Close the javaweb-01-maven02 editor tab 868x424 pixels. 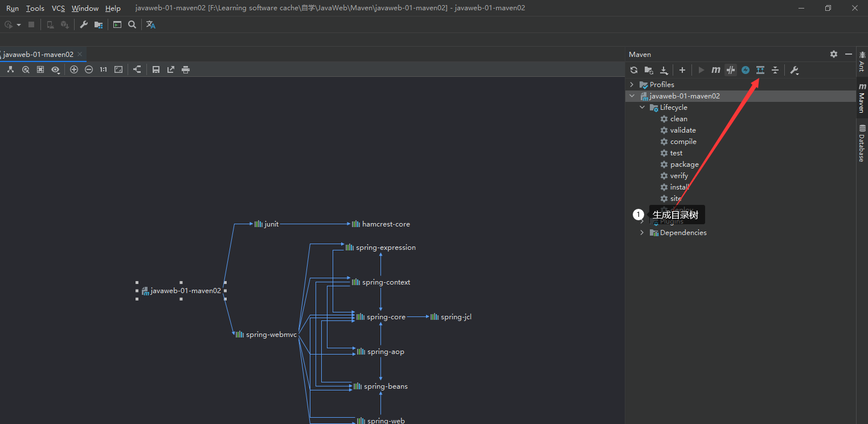(80, 55)
